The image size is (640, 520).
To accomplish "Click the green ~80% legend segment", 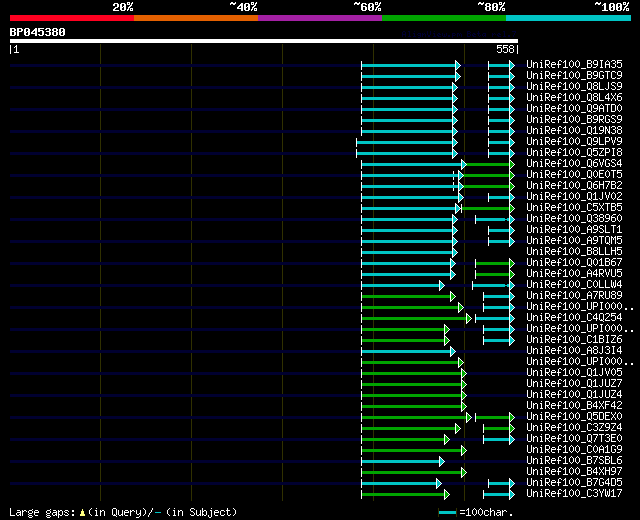I will [444, 18].
